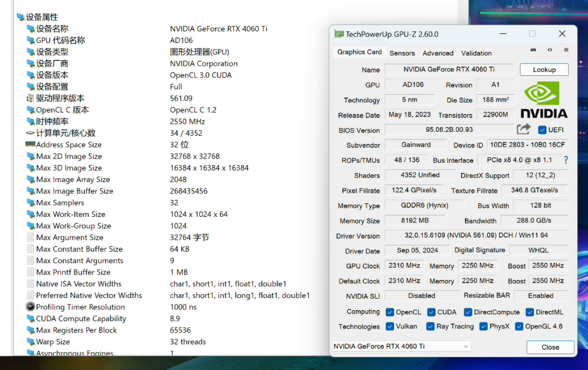588x370 pixels.
Task: Click the icon beside Warp Size
Action: (30, 342)
